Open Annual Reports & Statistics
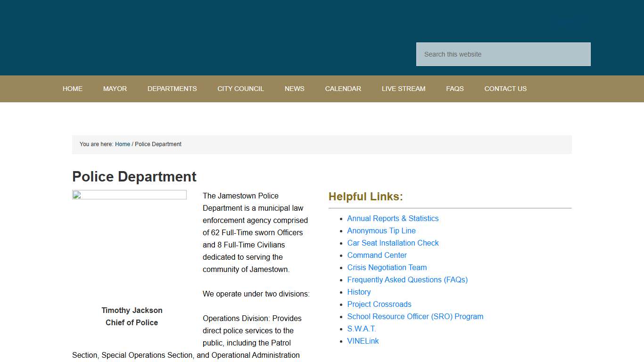This screenshot has width=644, height=362. tap(393, 218)
